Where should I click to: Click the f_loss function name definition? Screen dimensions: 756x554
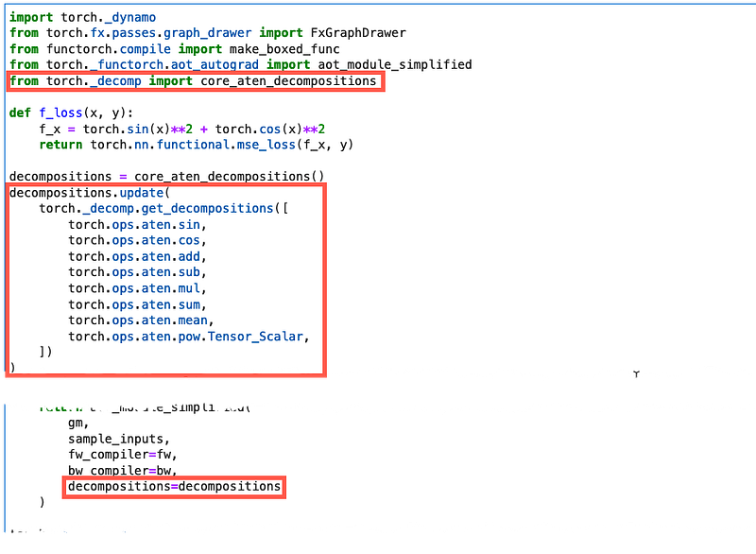(58, 113)
